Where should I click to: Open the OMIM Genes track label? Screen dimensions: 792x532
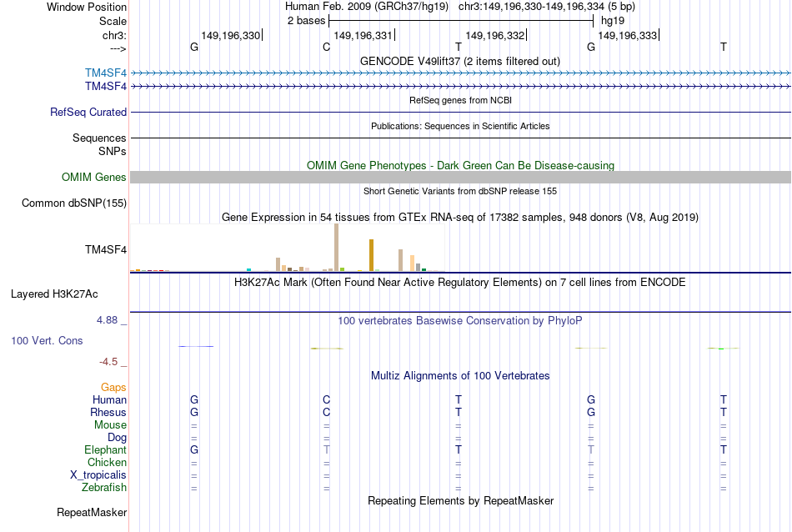coord(93,177)
